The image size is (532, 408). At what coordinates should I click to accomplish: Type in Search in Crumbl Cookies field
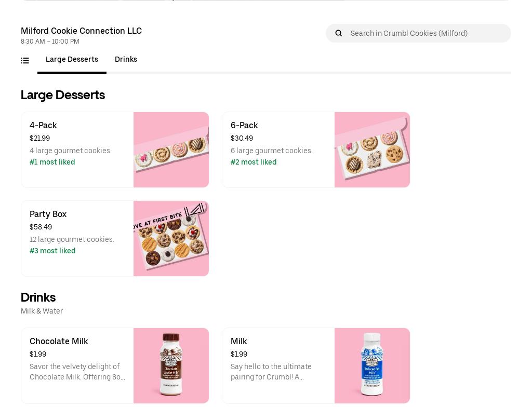point(427,33)
